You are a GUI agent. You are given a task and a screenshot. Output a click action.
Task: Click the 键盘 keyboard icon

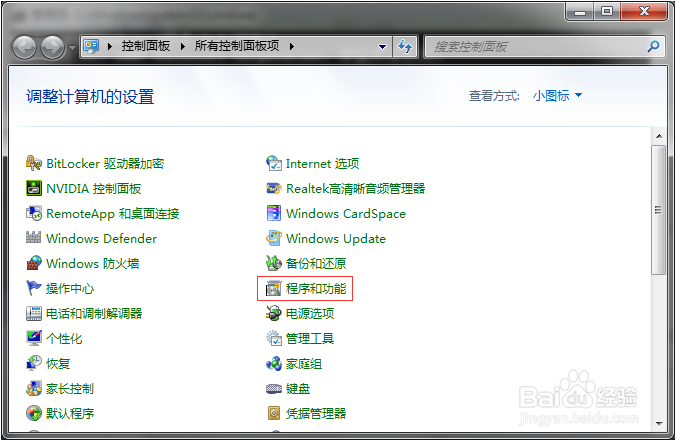[x=274, y=389]
